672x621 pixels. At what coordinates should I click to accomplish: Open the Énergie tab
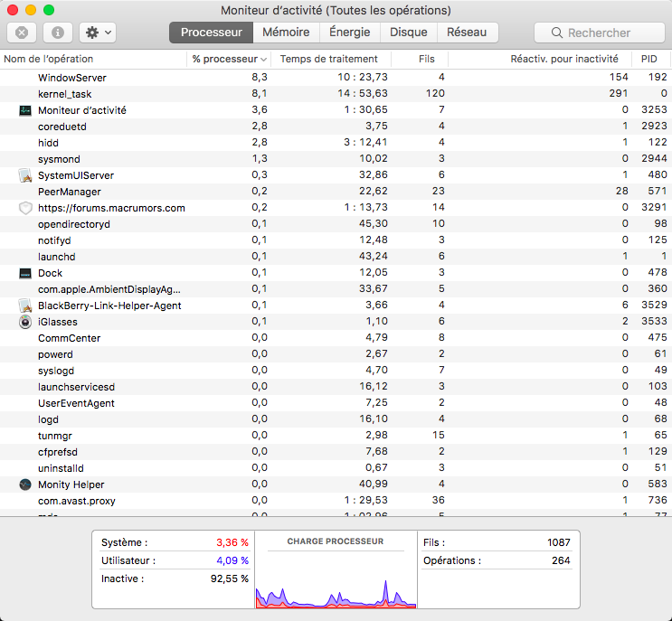tap(350, 33)
